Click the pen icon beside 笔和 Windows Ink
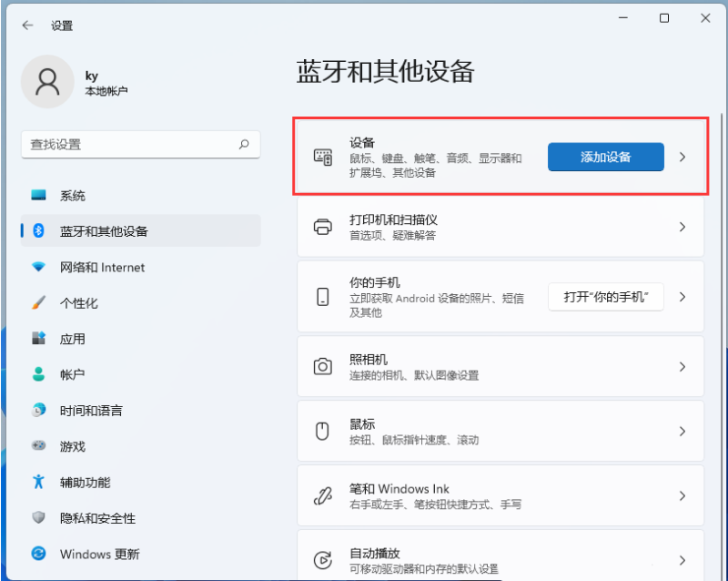This screenshot has height=581, width=728. click(x=322, y=496)
